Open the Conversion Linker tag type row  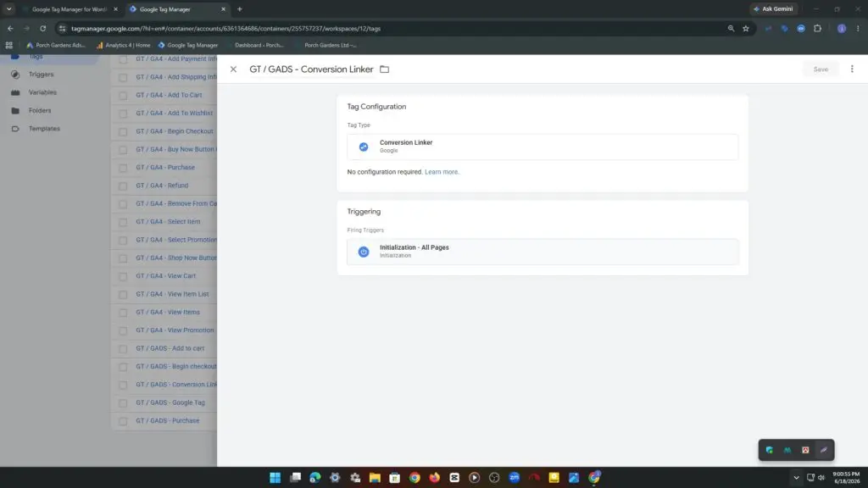[x=542, y=147]
